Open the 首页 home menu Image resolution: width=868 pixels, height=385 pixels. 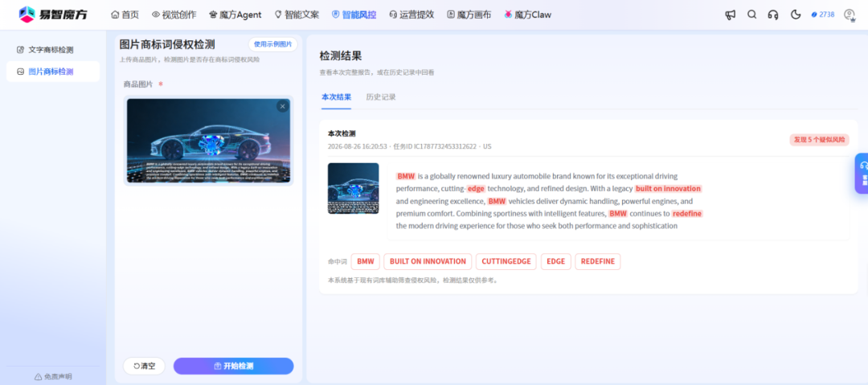[x=125, y=15]
